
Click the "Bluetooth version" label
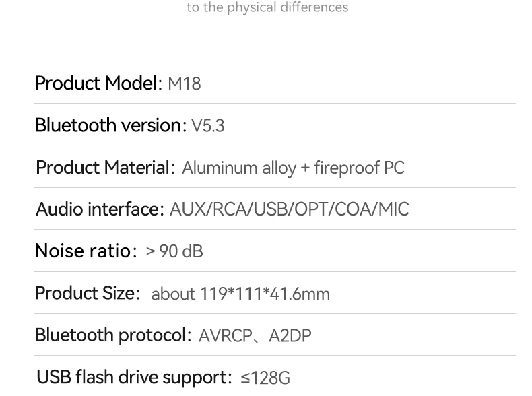(x=108, y=125)
